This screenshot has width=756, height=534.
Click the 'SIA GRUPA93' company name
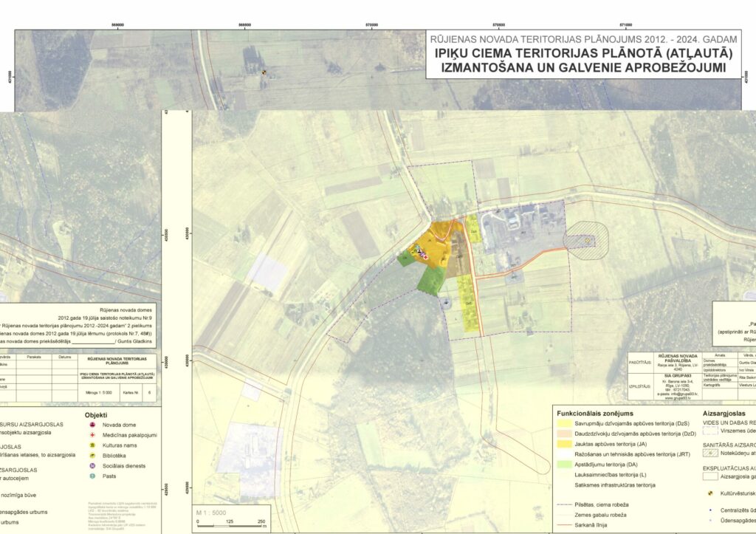click(x=678, y=374)
